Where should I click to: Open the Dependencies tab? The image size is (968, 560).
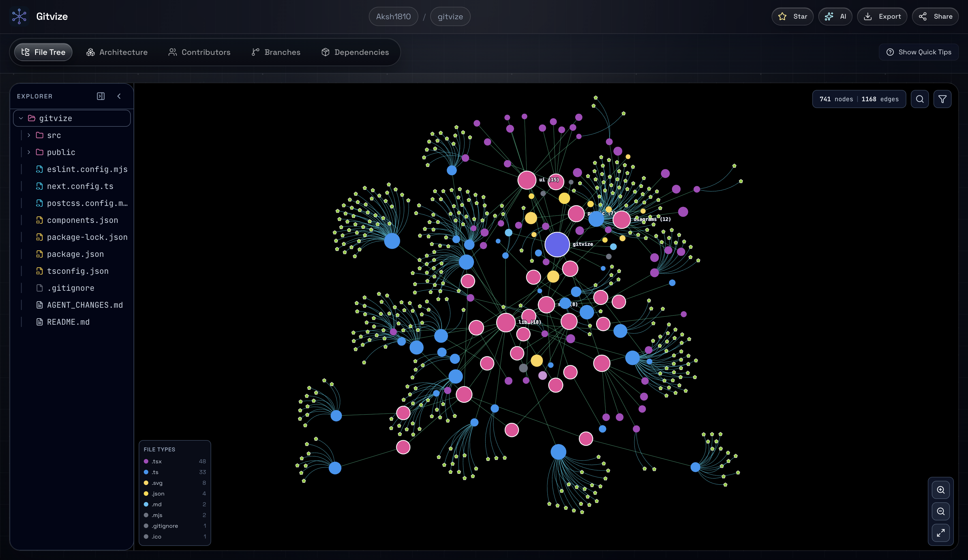355,52
